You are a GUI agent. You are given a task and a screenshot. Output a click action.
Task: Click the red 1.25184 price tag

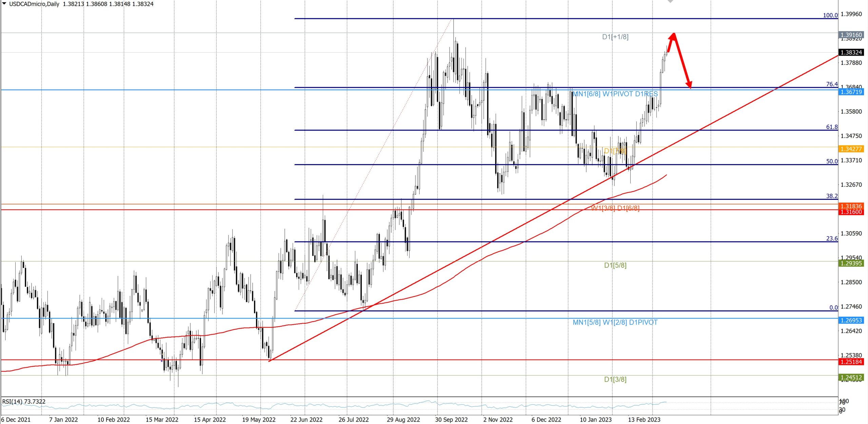coord(851,362)
